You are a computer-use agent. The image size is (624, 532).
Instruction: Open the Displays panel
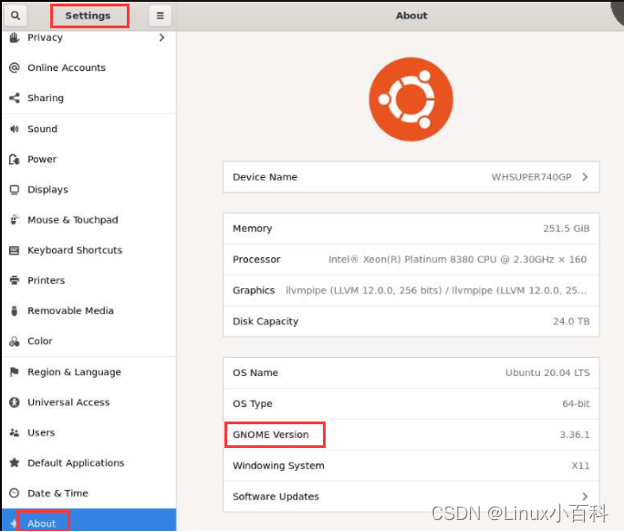tap(89, 189)
